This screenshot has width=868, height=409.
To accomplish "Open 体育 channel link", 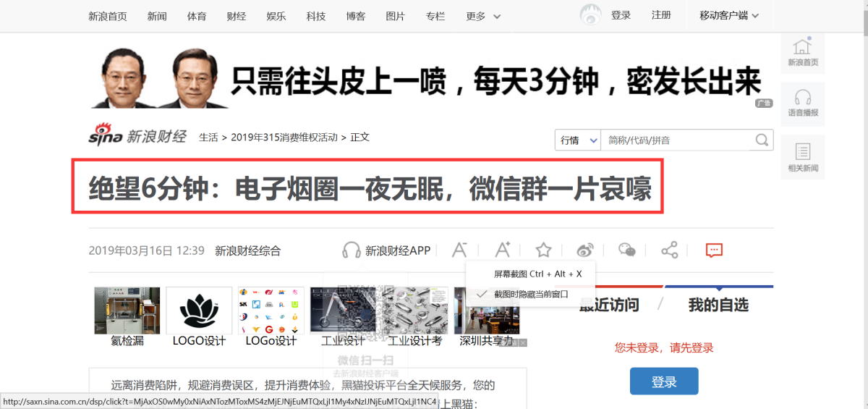I will tap(197, 16).
